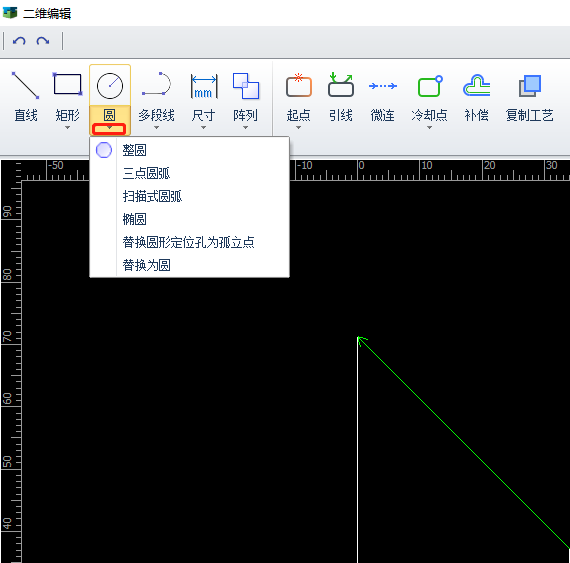
Task: Click the 冷却点 cooling point icon
Action: tap(430, 86)
